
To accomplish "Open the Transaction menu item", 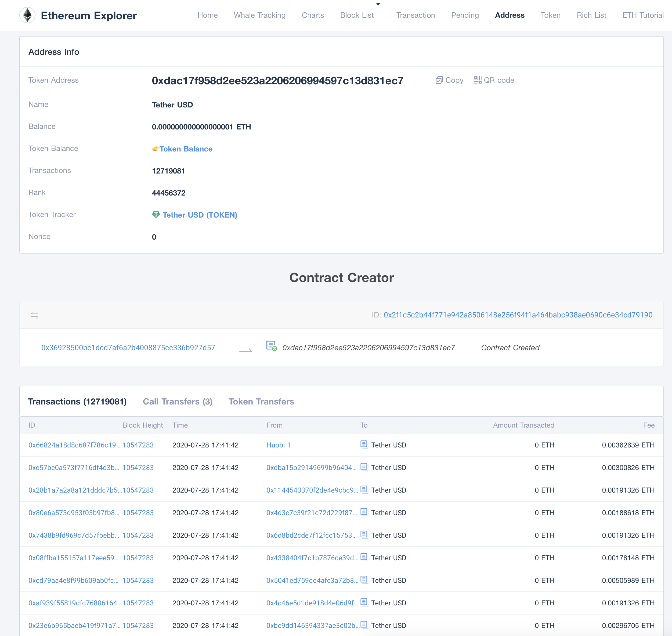I will click(415, 15).
